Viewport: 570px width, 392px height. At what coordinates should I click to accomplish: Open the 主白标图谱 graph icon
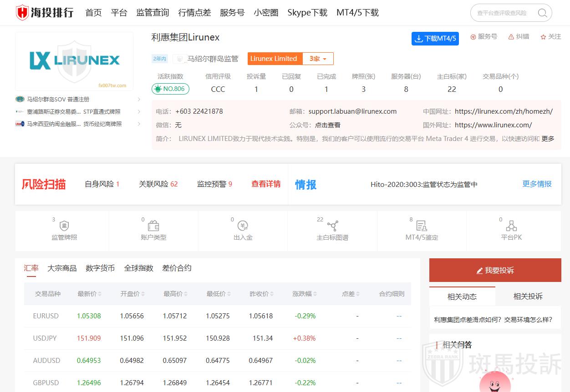point(332,226)
